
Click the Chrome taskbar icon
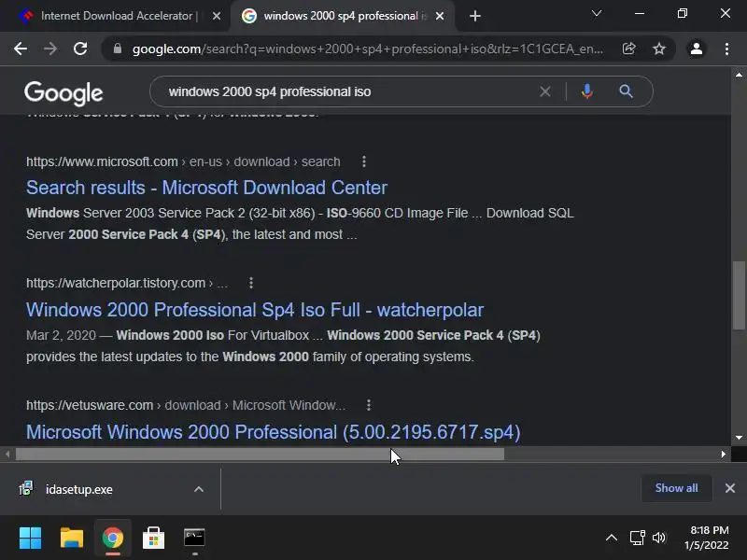tap(112, 539)
